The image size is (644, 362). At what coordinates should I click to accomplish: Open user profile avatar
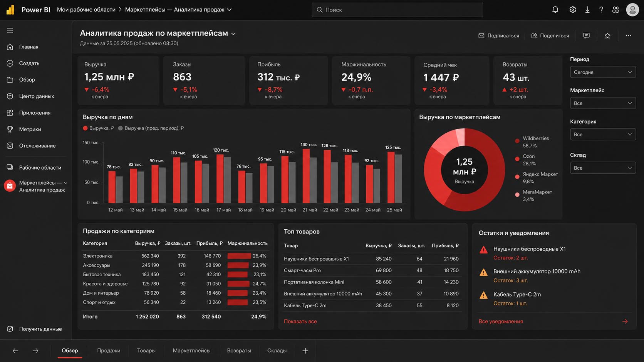(632, 10)
